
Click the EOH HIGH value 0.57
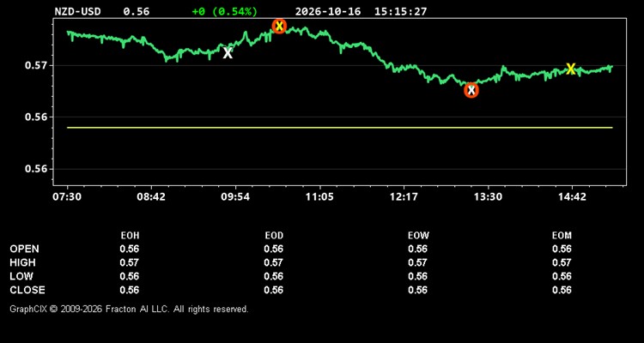point(130,262)
